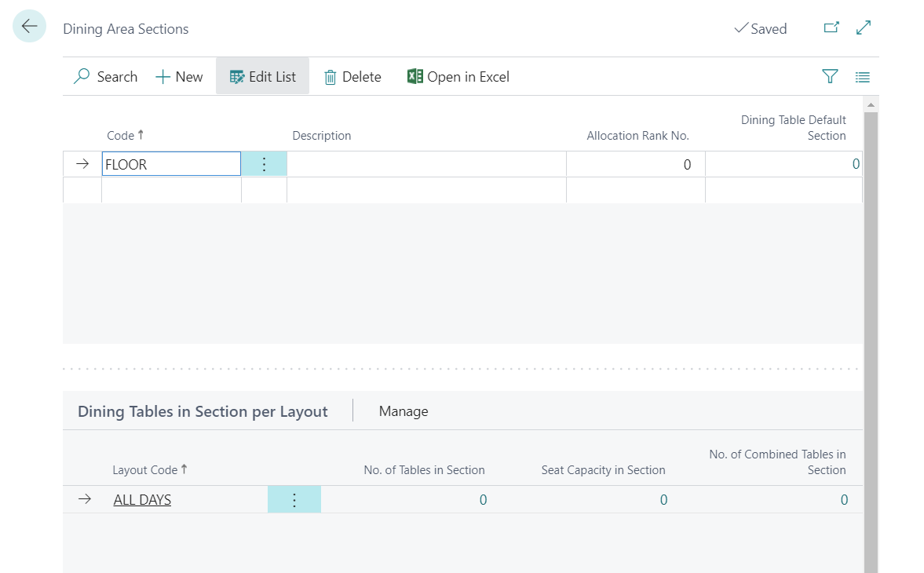Open the ALL DAYS layout link
The height and width of the screenshot is (573, 924).
[142, 500]
